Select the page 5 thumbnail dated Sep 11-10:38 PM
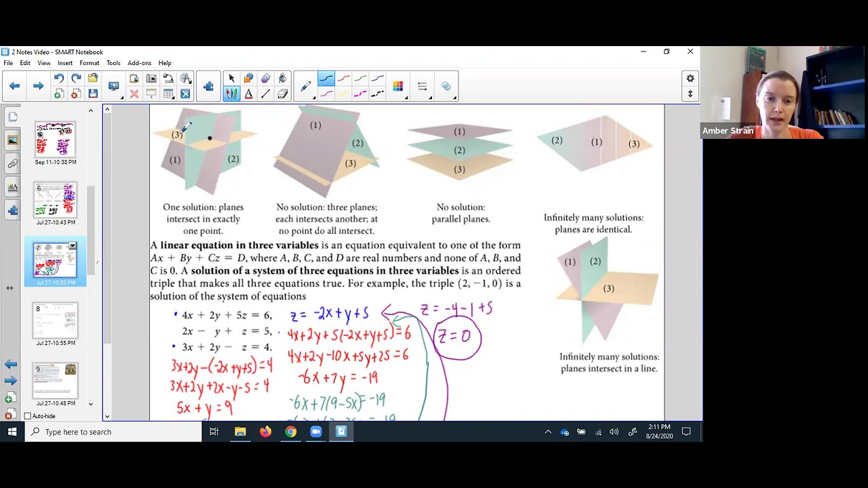The image size is (868, 488). click(x=56, y=140)
